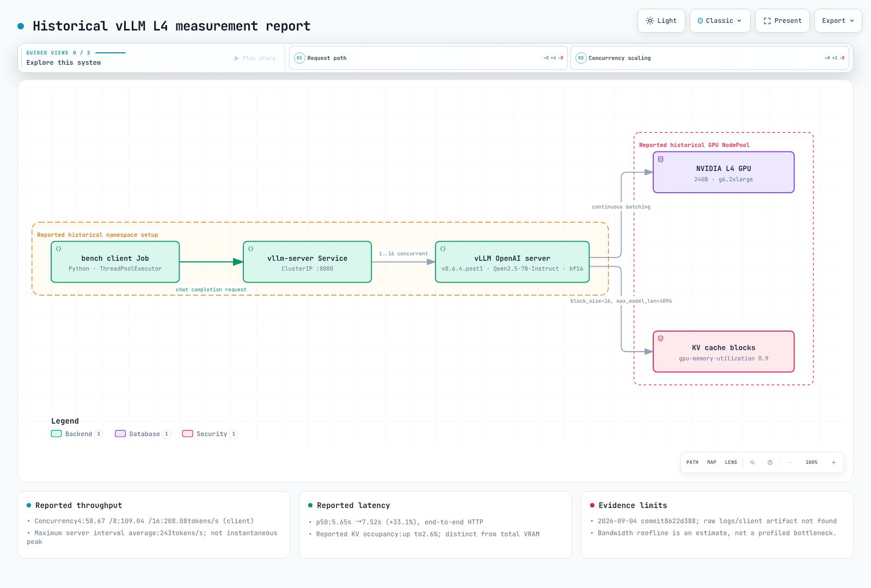Image resolution: width=871 pixels, height=588 pixels.
Task: Open the help question-mark icon
Action: [x=770, y=462]
